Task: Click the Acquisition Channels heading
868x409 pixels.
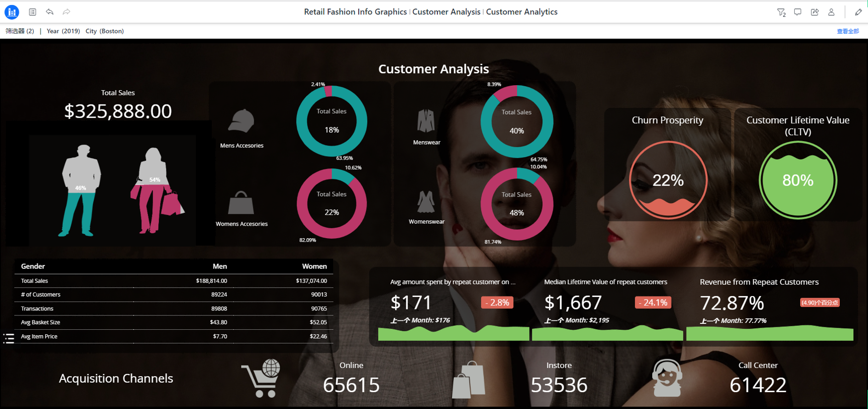Action: point(116,379)
